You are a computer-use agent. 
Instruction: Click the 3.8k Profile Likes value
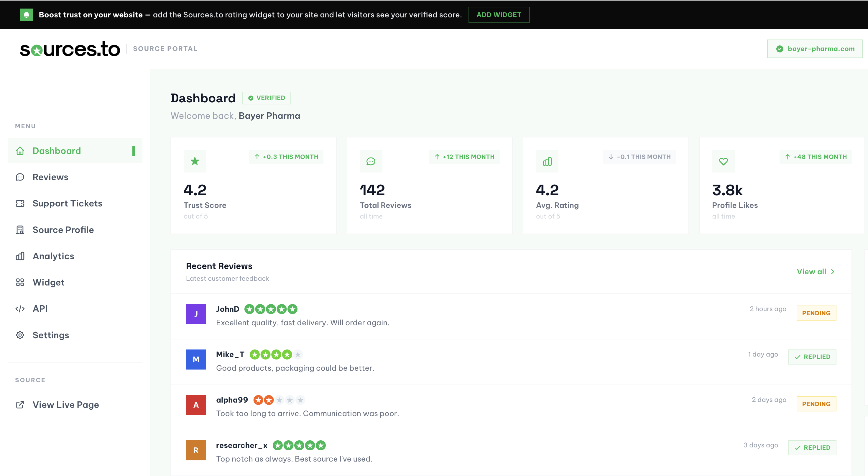coord(727,190)
